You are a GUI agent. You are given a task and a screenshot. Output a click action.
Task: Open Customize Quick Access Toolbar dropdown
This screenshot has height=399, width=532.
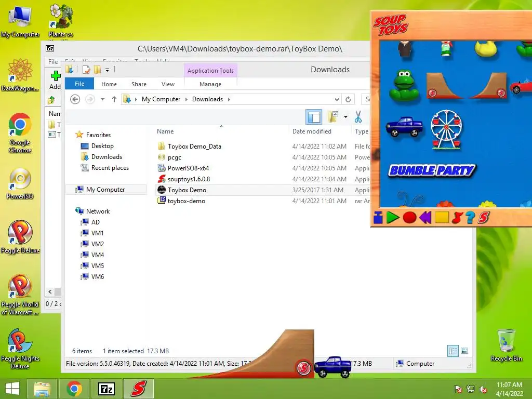[x=107, y=70]
